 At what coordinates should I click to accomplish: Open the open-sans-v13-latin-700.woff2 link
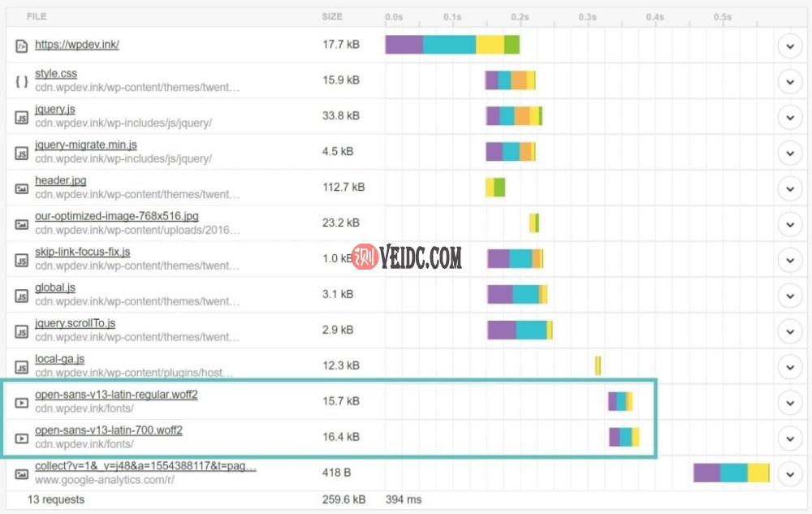109,430
